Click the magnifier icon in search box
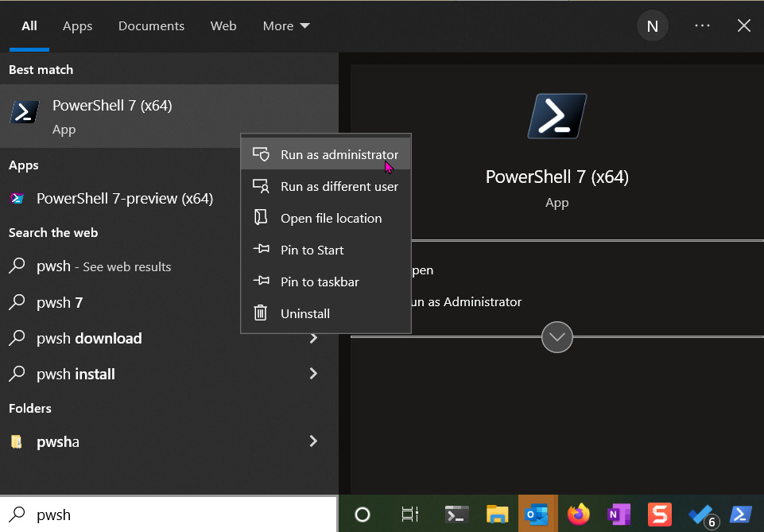The width and height of the screenshot is (764, 532). 17,514
